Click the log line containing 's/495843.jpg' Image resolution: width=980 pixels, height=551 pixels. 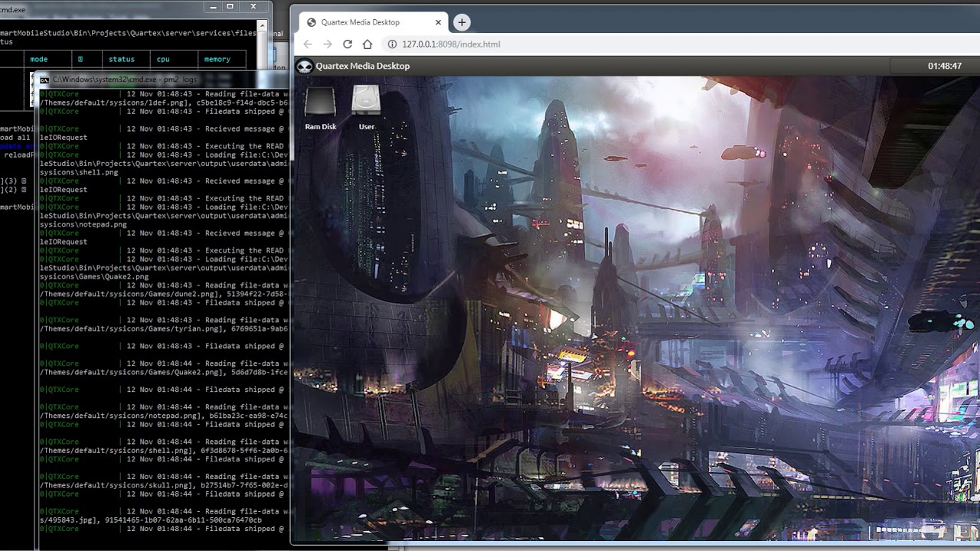(151, 520)
